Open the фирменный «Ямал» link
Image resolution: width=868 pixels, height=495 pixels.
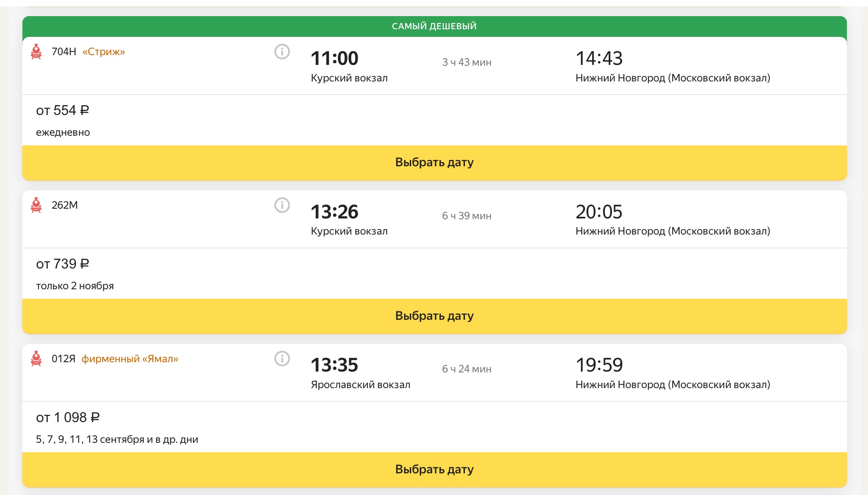coord(130,359)
